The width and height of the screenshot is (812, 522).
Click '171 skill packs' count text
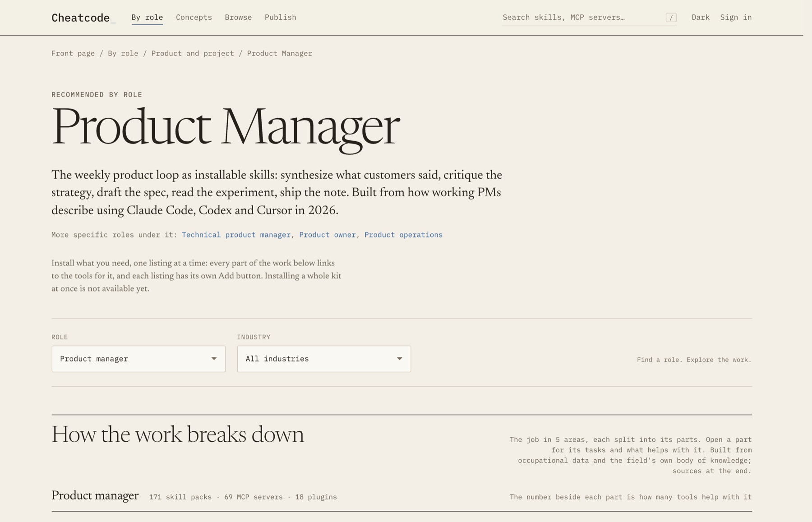(180, 497)
